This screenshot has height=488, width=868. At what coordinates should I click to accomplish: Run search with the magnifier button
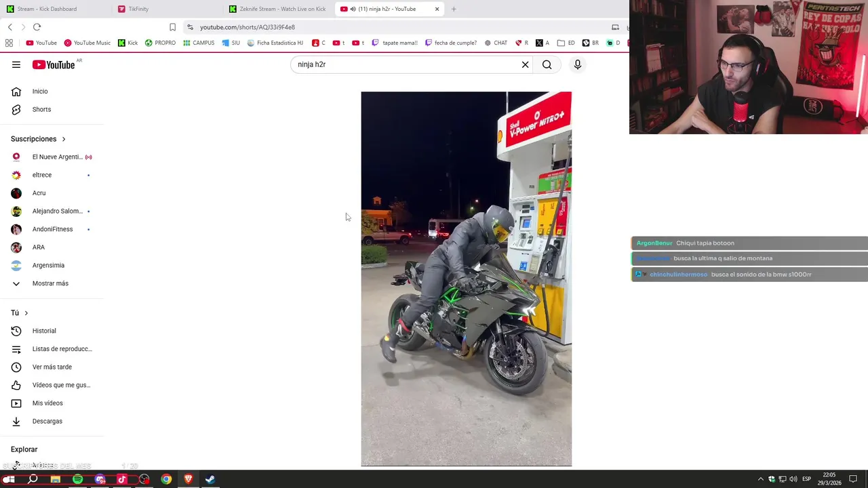coord(547,64)
